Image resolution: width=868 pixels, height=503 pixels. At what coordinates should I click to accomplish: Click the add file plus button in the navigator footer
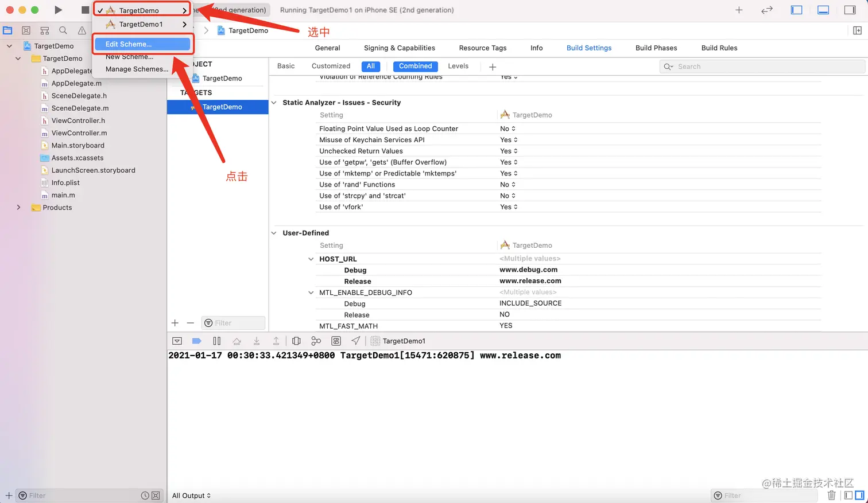pyautogui.click(x=9, y=496)
